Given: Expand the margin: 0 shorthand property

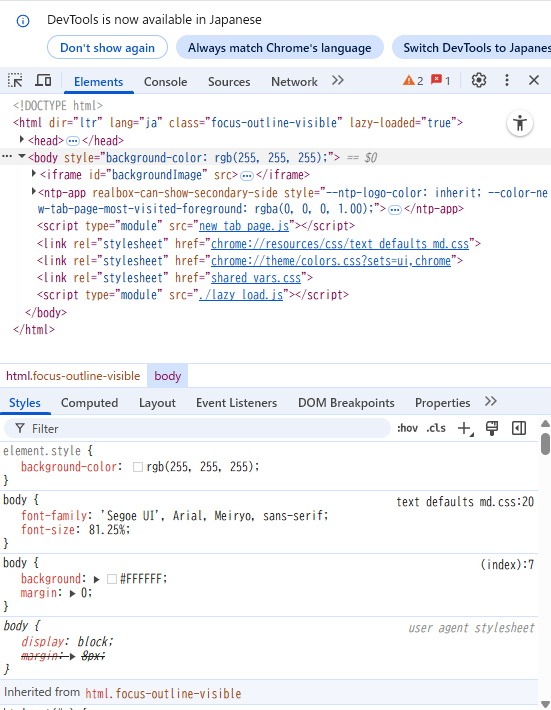Looking at the screenshot, I should pos(72,594).
